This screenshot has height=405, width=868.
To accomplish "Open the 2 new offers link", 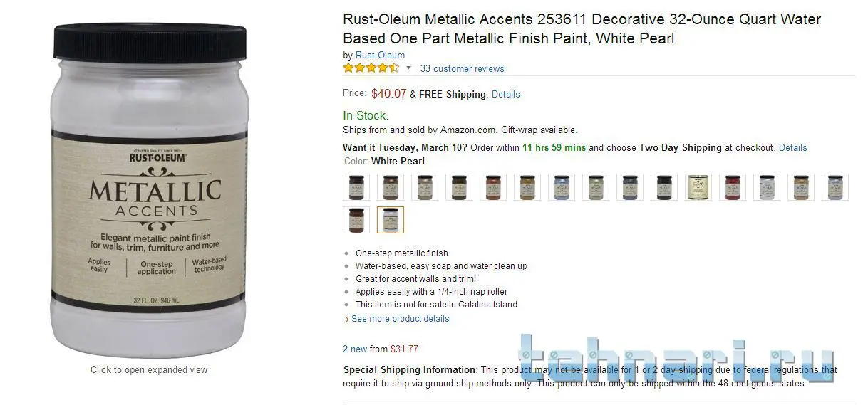I will (x=355, y=349).
